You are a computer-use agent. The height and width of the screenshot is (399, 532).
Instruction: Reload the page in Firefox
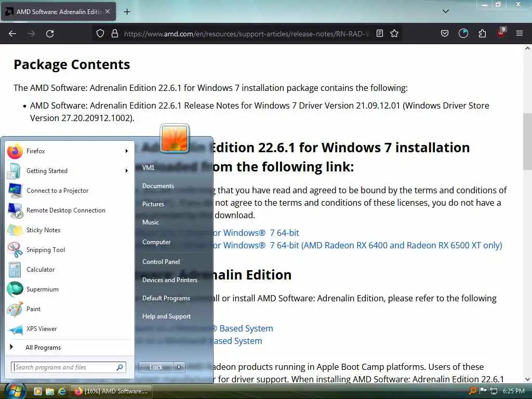click(x=50, y=34)
